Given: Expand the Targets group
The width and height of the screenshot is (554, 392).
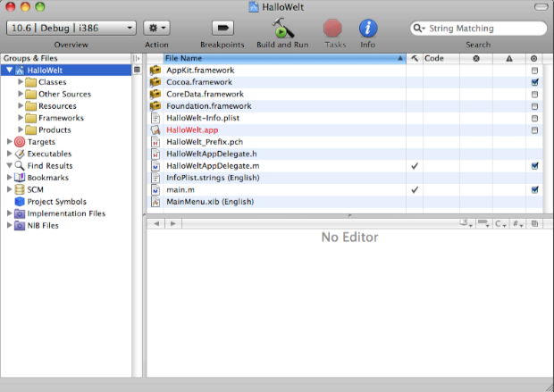Looking at the screenshot, I should (9, 142).
